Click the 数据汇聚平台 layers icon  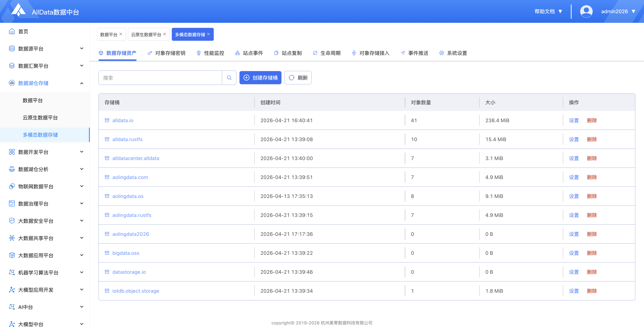12,66
